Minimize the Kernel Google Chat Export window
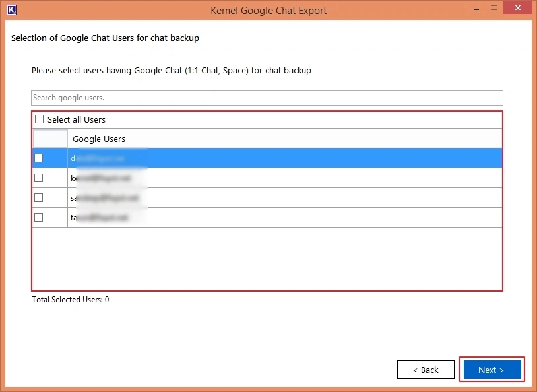Viewport: 537px width, 392px height. tap(476, 9)
